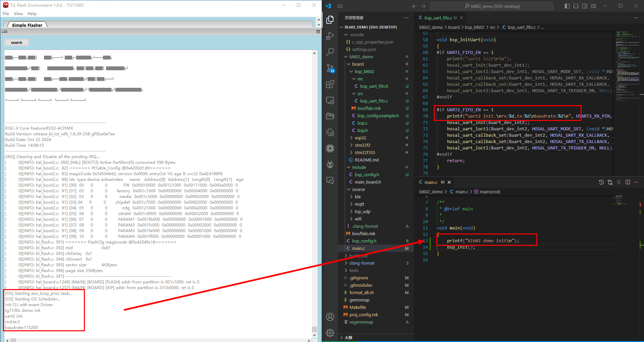Click open changes icon in main.c editor

click(610, 182)
